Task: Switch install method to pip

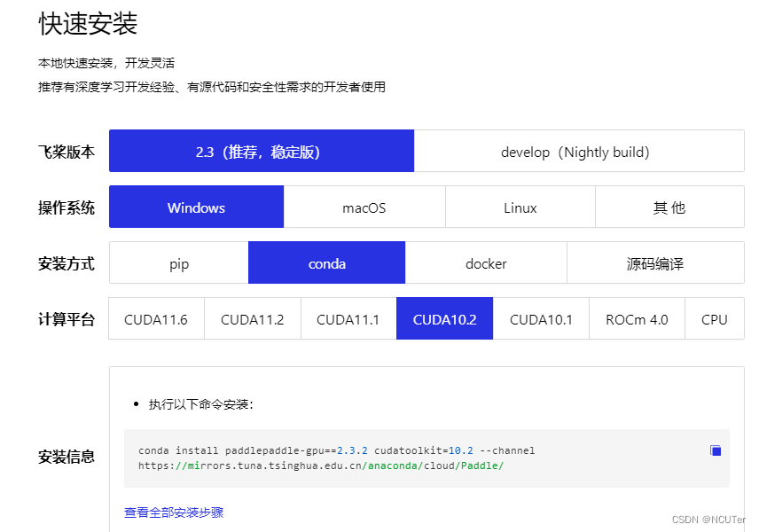Action: coord(177,262)
